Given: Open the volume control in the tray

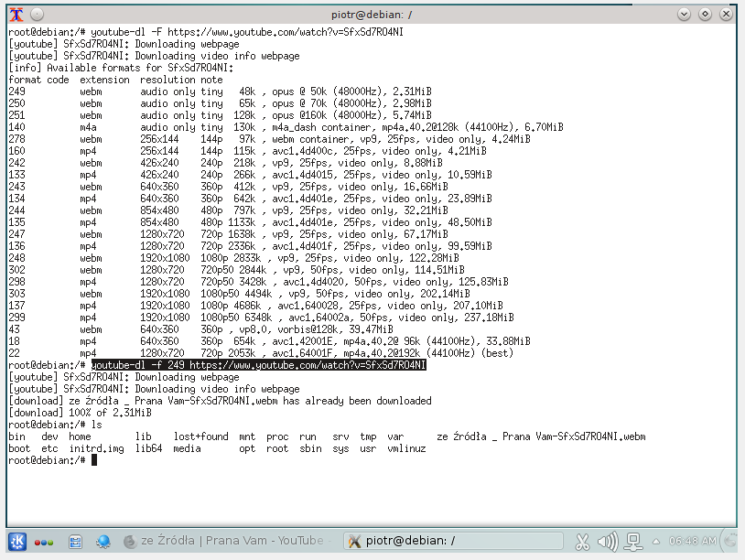Looking at the screenshot, I should click(x=608, y=542).
